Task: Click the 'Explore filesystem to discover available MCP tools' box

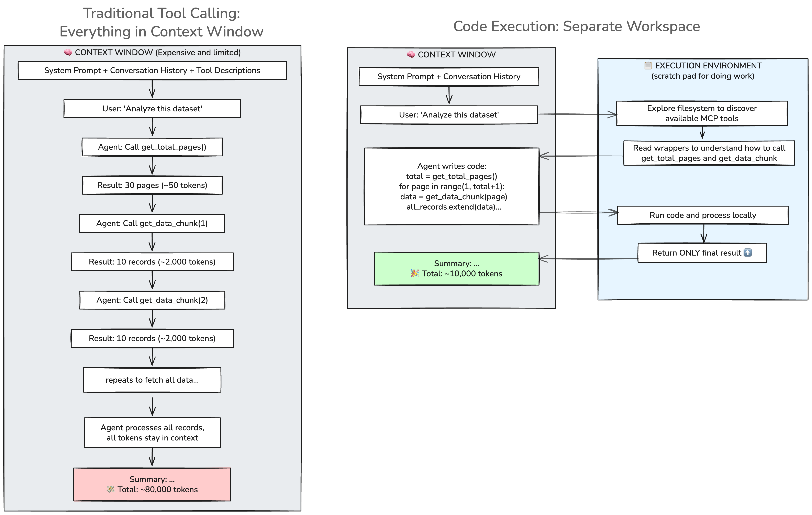Action: click(x=702, y=113)
